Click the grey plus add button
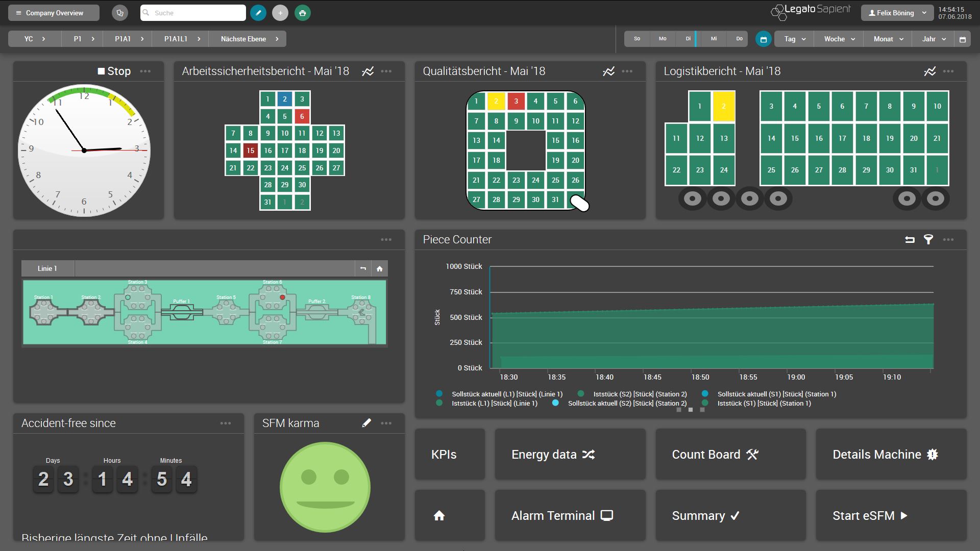Viewport: 980px width, 551px height. [280, 13]
